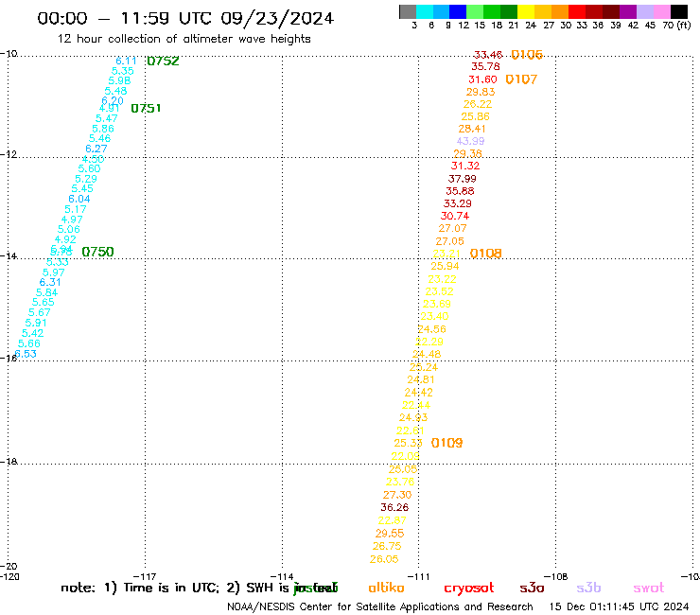Click the pink swot satellite label

tap(649, 589)
